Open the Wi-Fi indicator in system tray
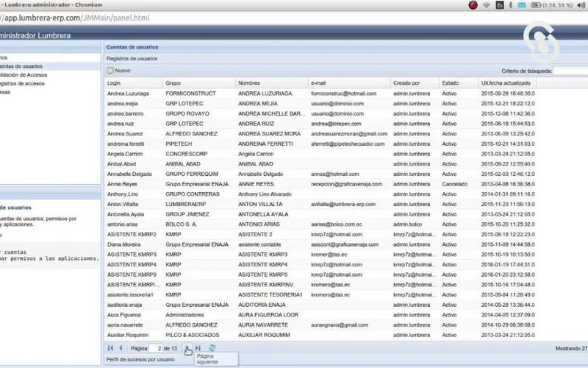 (x=487, y=5)
